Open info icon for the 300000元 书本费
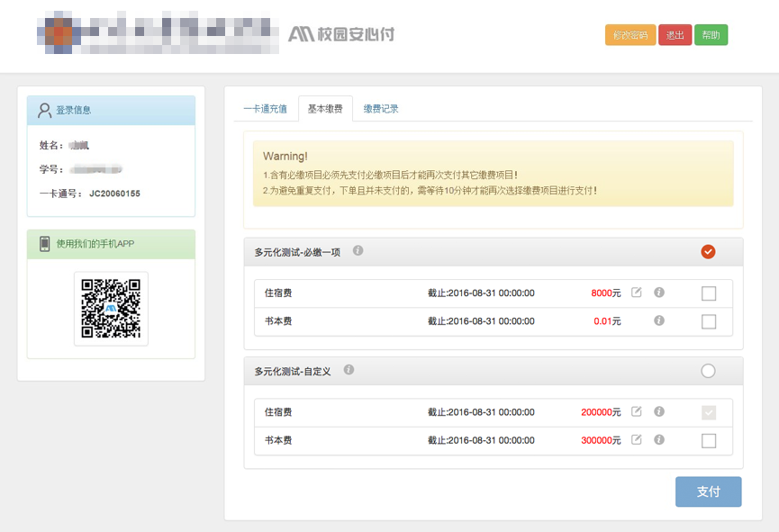 click(x=659, y=440)
